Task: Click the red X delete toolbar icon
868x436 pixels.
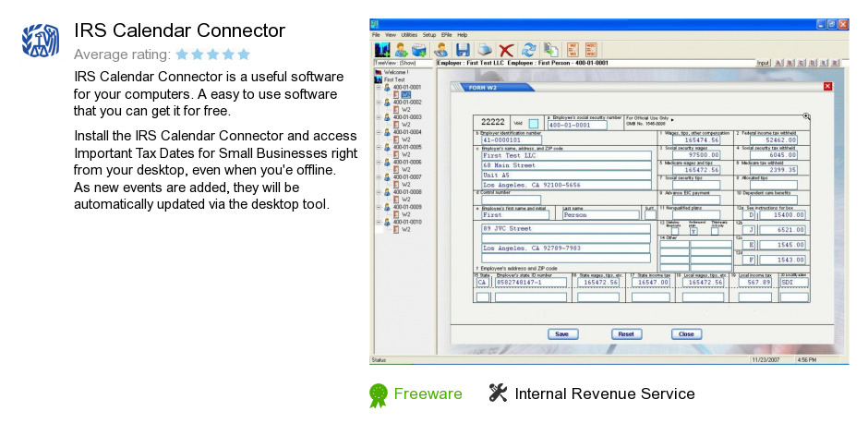Action: [x=506, y=51]
